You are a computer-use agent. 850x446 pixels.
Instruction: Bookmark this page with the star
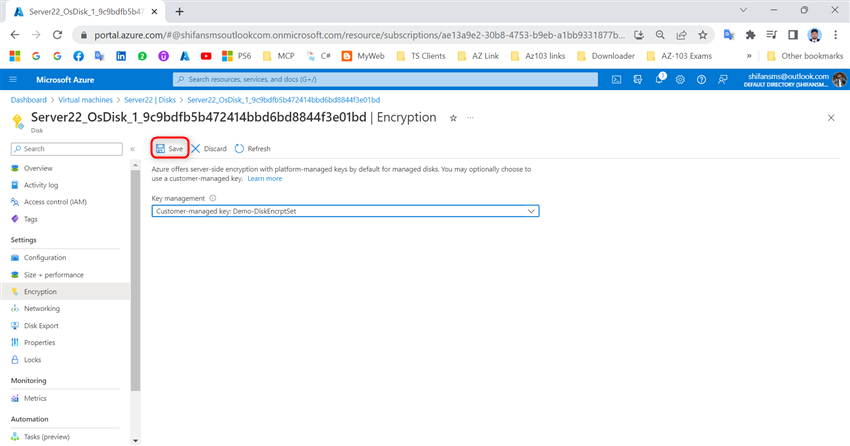(x=703, y=35)
